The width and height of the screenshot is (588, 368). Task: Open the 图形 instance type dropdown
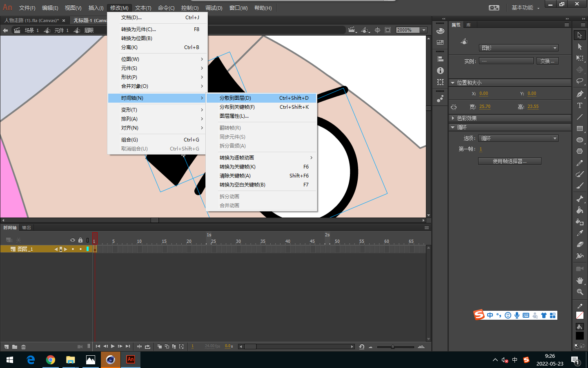coord(518,48)
